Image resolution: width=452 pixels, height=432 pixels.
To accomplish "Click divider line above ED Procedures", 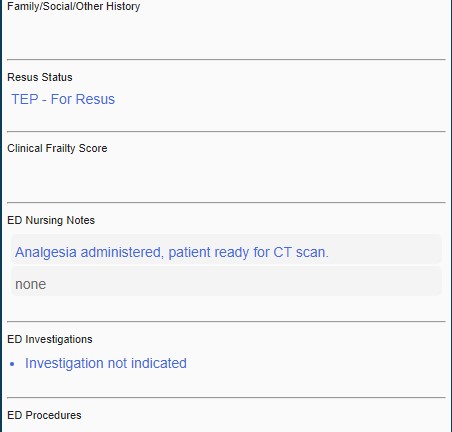I will (226, 397).
